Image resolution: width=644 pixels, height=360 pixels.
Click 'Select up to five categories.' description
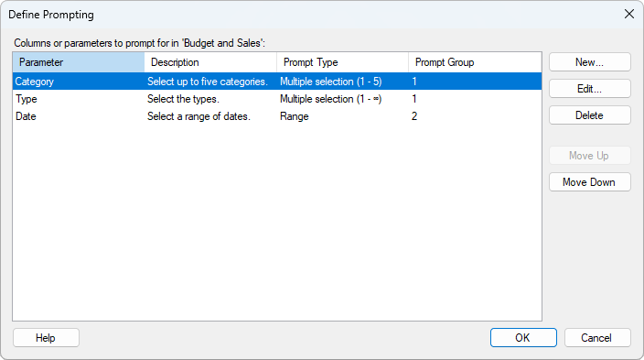[208, 82]
